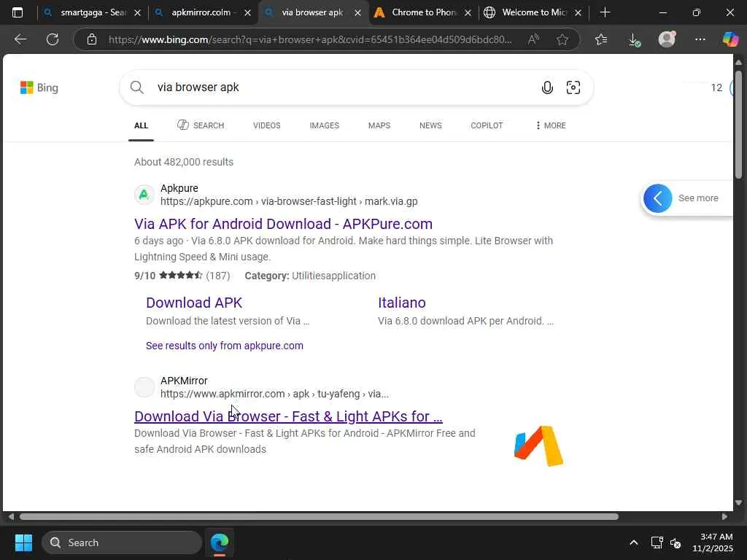Show hidden system tray icons
This screenshot has height=560, width=747.
(x=634, y=542)
